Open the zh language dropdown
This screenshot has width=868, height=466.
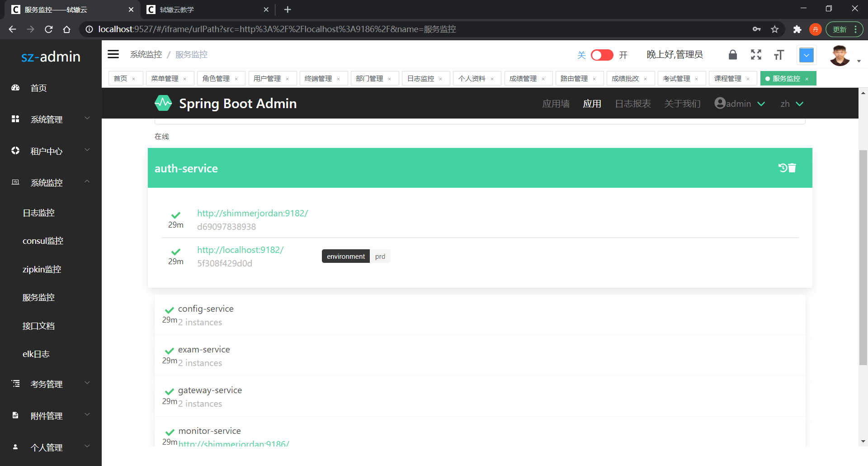792,104
